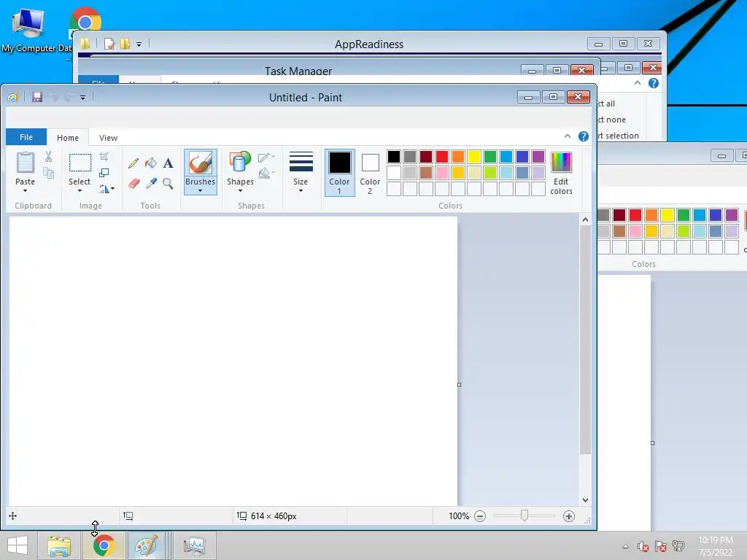
Task: Click the Task Manager window title
Action: pyautogui.click(x=298, y=71)
